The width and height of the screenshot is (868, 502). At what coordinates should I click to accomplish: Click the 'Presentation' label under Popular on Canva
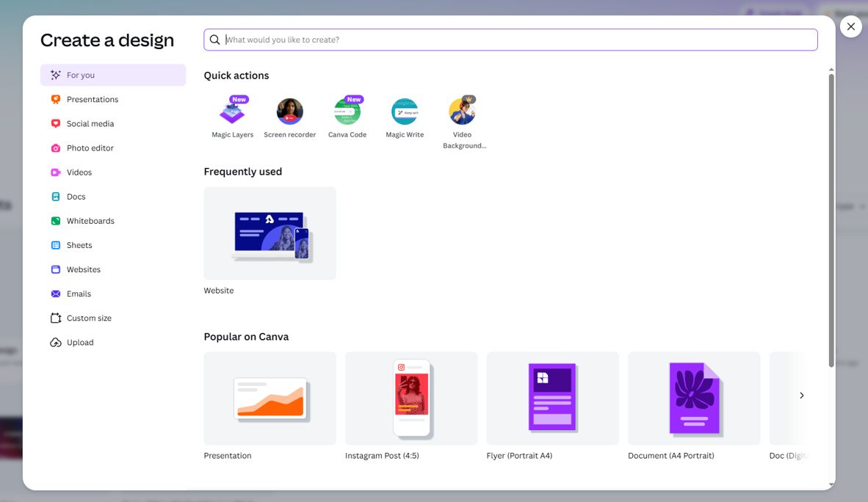(228, 456)
